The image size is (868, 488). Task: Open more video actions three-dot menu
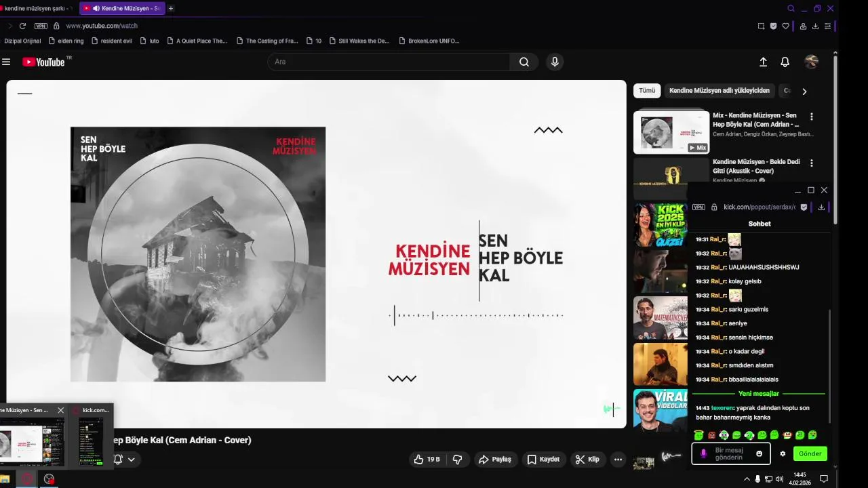tap(618, 460)
